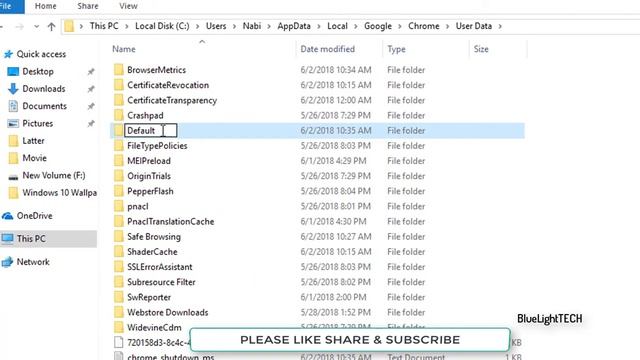Sort by the Name column header

[124, 49]
